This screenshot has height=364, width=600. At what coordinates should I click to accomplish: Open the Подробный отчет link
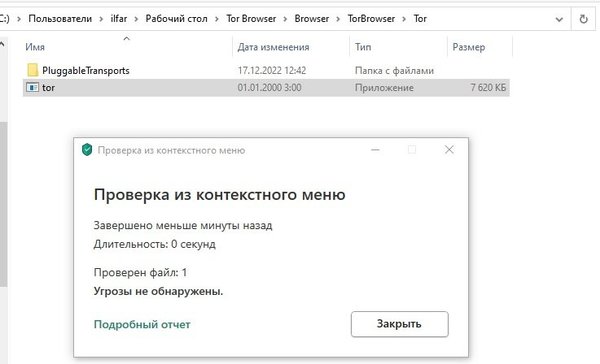click(142, 324)
